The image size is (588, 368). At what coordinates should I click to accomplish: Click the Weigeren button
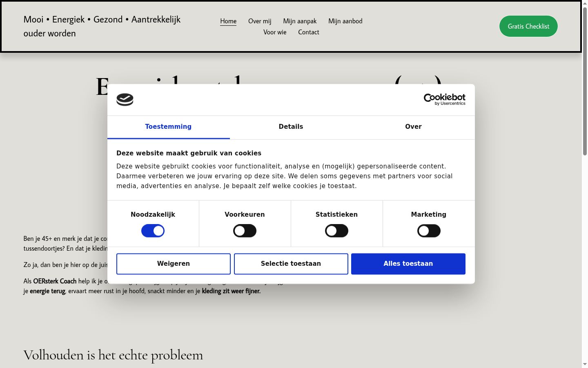pos(174,264)
